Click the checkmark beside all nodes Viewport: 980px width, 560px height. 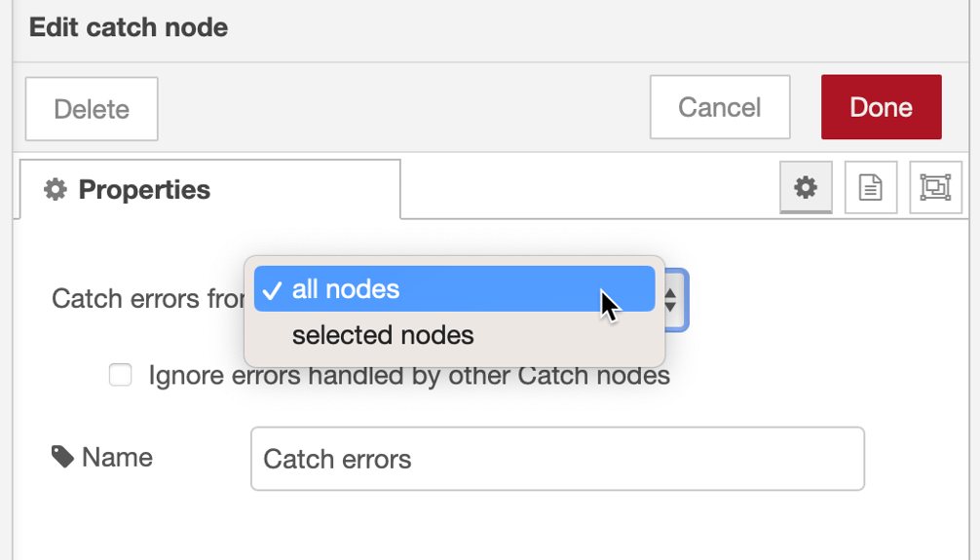(x=272, y=290)
